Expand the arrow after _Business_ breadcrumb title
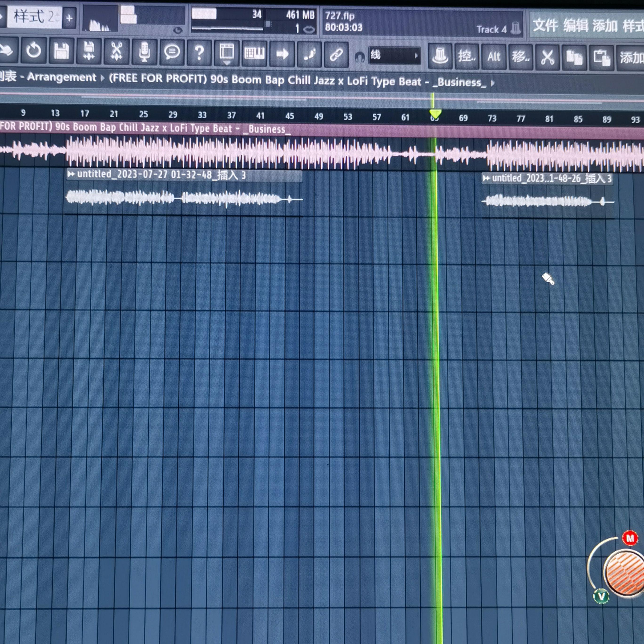The height and width of the screenshot is (644, 644). click(x=493, y=83)
